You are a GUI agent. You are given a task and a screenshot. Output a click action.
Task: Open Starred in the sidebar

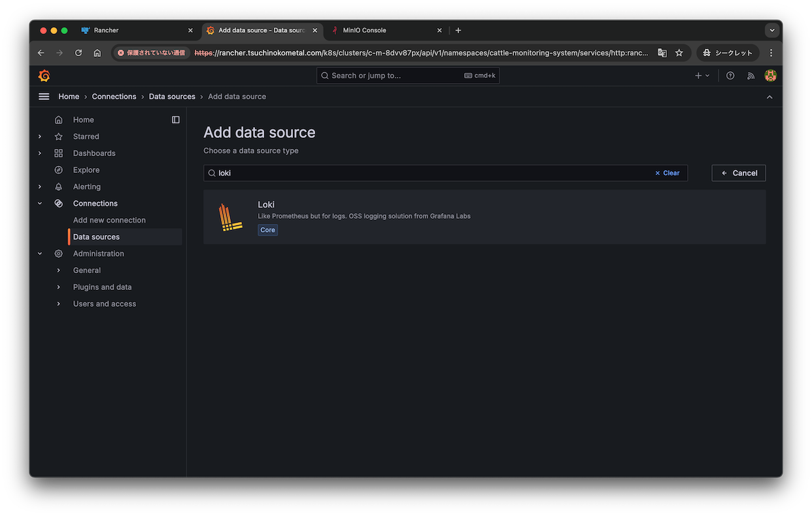86,137
